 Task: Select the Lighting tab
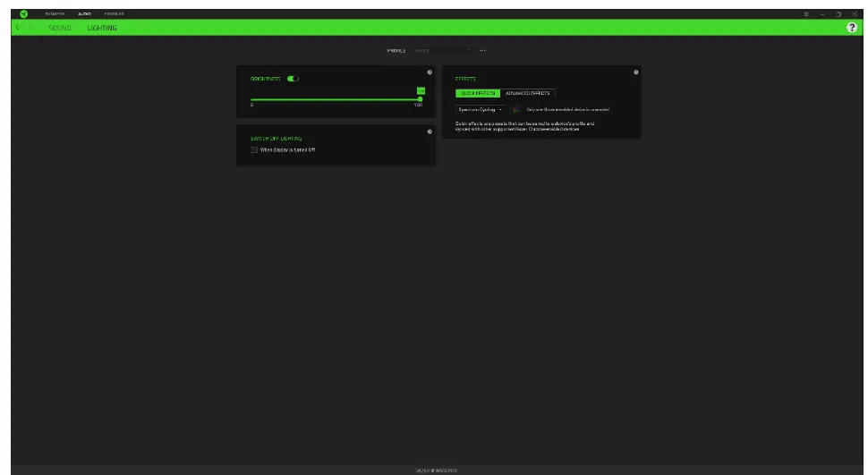click(102, 28)
